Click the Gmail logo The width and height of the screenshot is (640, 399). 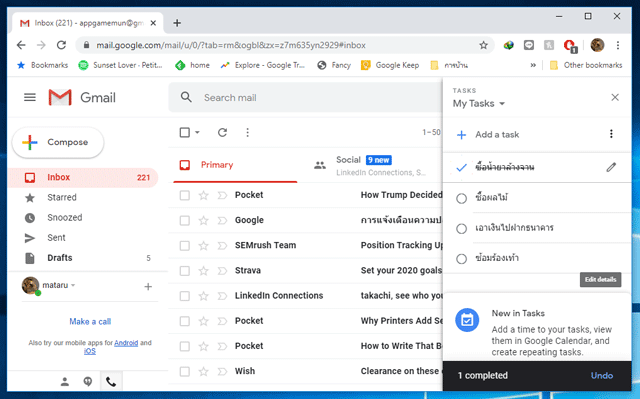point(82,98)
